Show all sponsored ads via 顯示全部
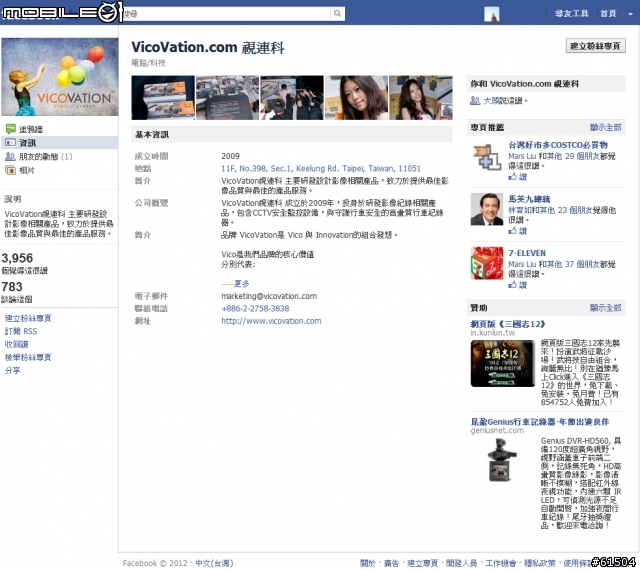 pos(605,308)
